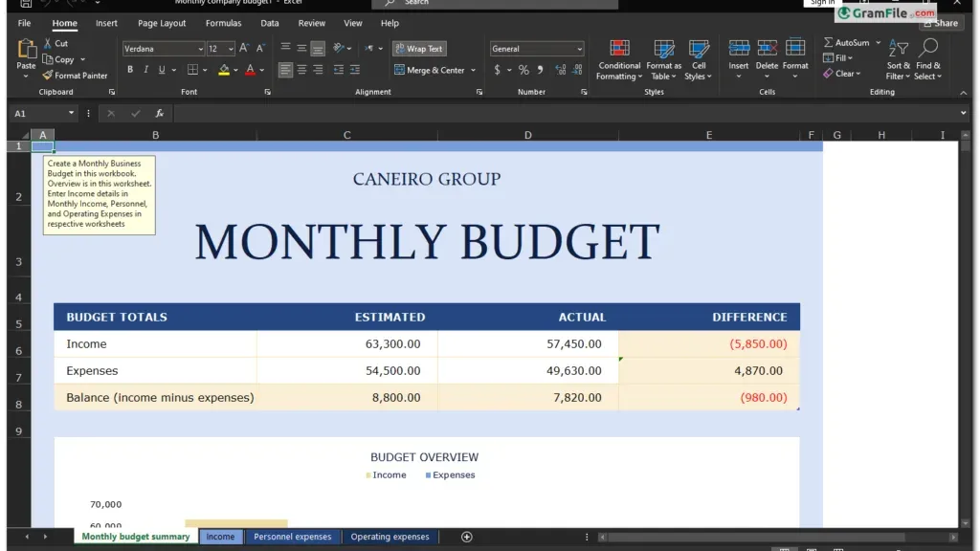980x551 pixels.
Task: Switch to the Page Layout tab
Action: click(162, 23)
